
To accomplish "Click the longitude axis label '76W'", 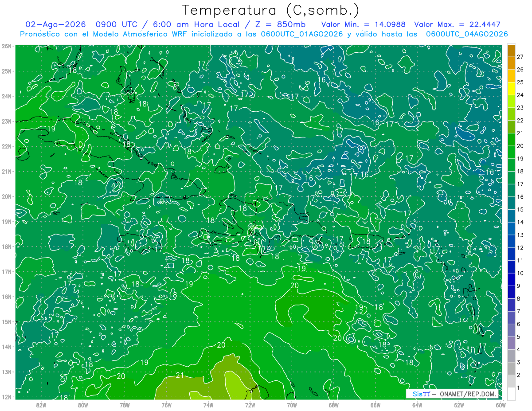I will (x=166, y=405).
